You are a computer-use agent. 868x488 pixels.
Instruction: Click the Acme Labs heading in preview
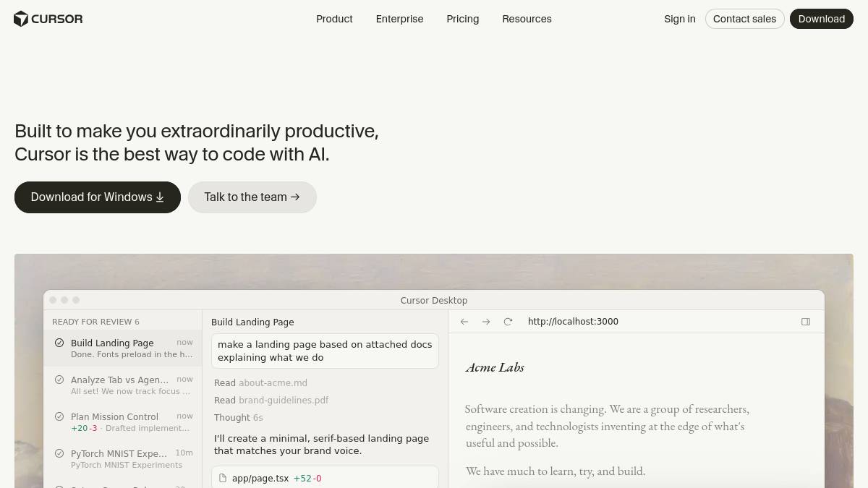coord(495,367)
